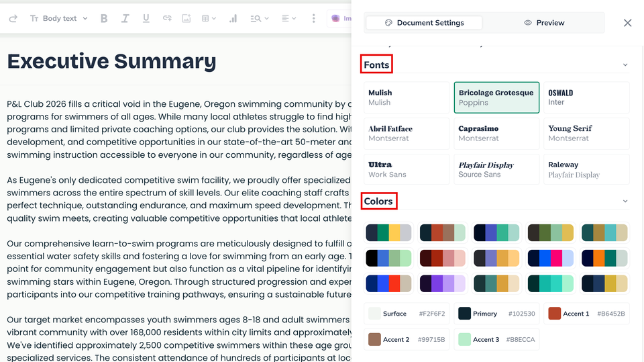The image size is (644, 362).
Task: Click paragraph starting 'P&L Club 2026 fills'
Action: pyautogui.click(x=179, y=129)
